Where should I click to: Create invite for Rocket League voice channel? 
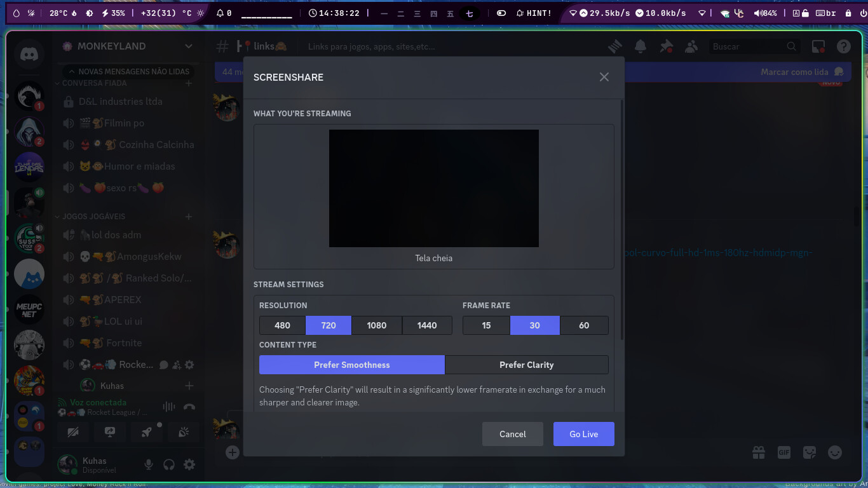[177, 365]
